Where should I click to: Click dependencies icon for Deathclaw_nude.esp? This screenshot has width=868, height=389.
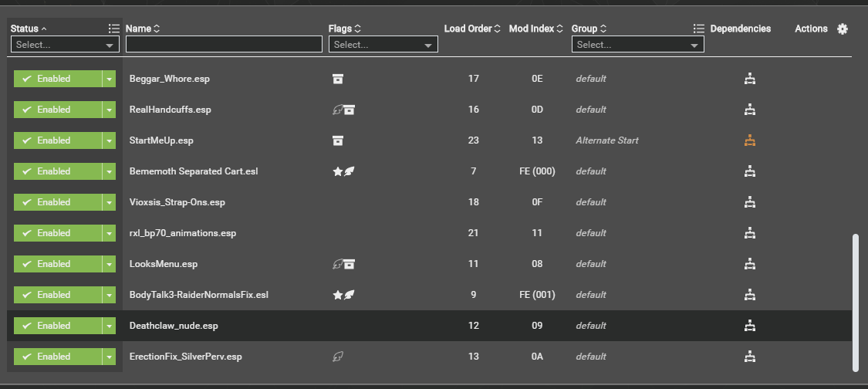pos(750,326)
